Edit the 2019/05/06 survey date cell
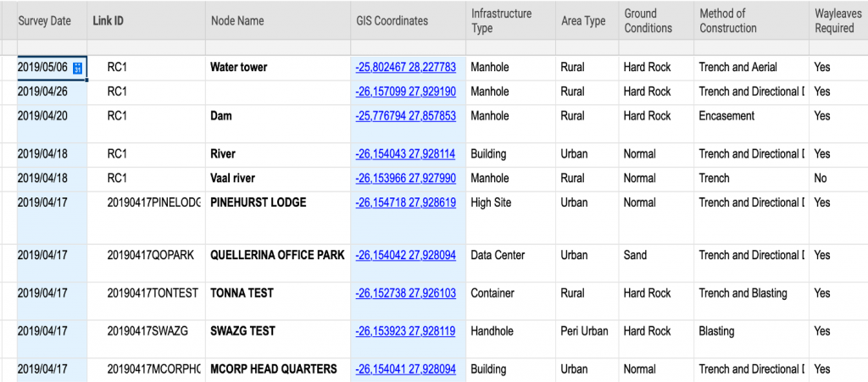 pos(44,68)
